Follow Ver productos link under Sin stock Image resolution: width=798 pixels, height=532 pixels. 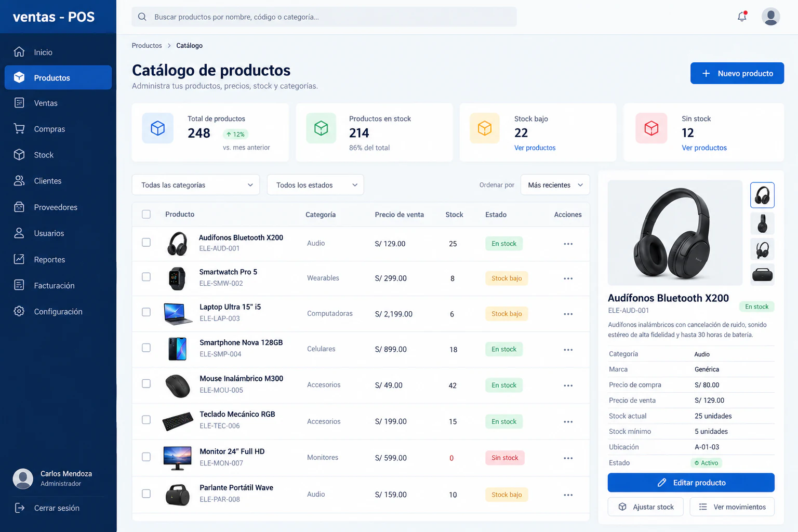pyautogui.click(x=704, y=148)
